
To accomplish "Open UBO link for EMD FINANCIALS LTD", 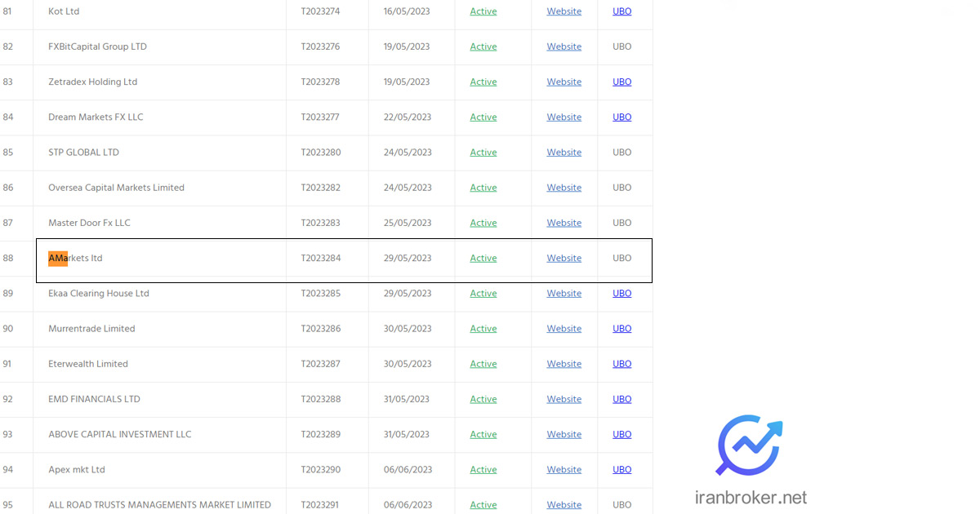I will pos(622,398).
